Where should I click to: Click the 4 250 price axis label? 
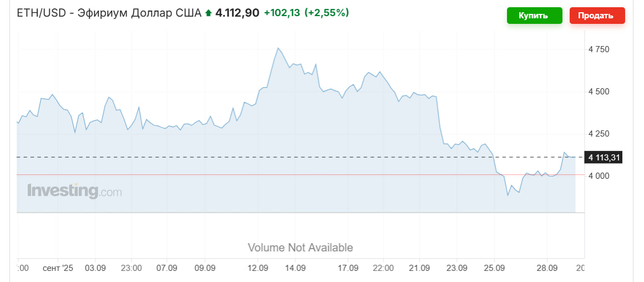point(599,134)
